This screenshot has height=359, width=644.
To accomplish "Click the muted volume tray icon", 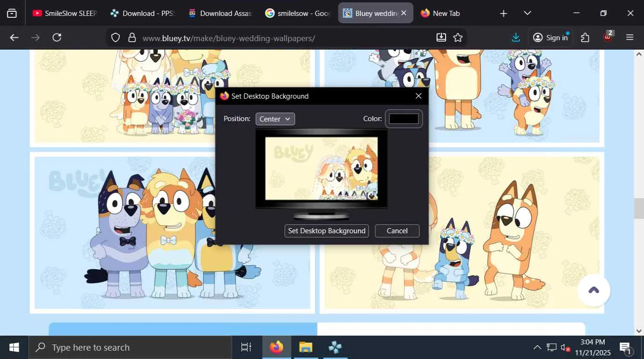I will [565, 347].
